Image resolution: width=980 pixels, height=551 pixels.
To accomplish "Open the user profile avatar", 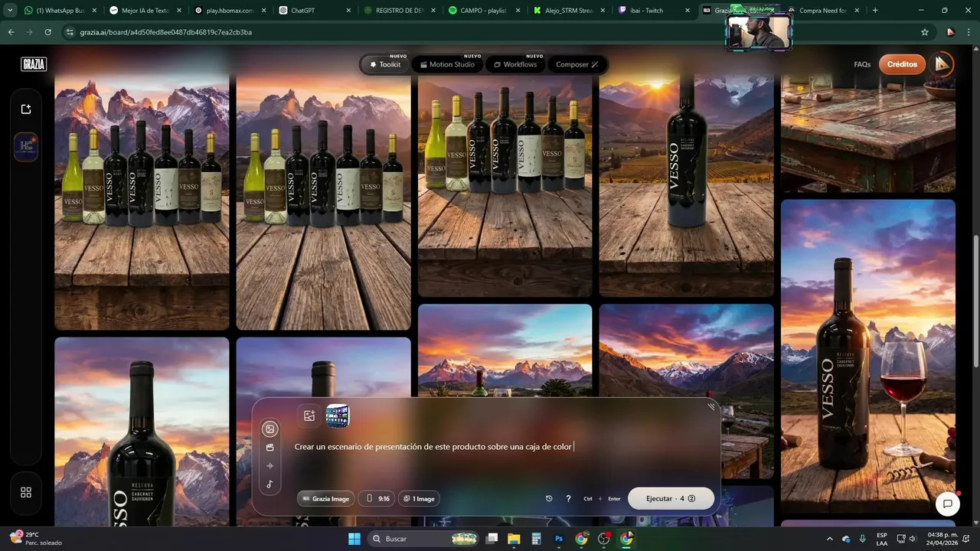I will pyautogui.click(x=942, y=64).
